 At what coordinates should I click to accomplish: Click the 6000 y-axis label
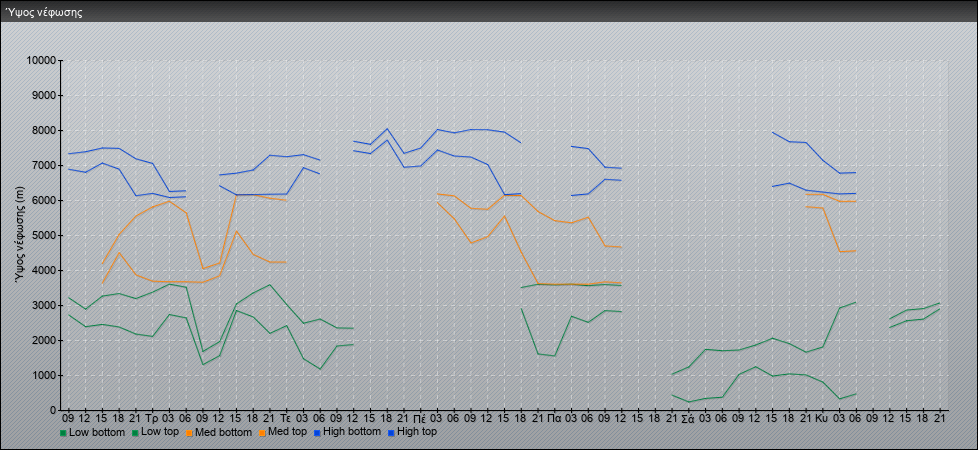click(x=44, y=200)
